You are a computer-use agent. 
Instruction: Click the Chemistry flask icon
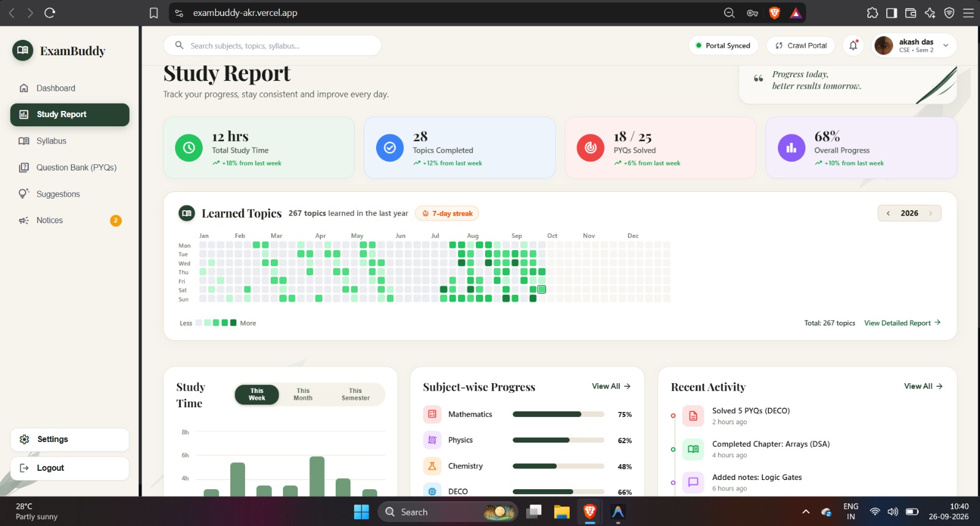coord(432,466)
